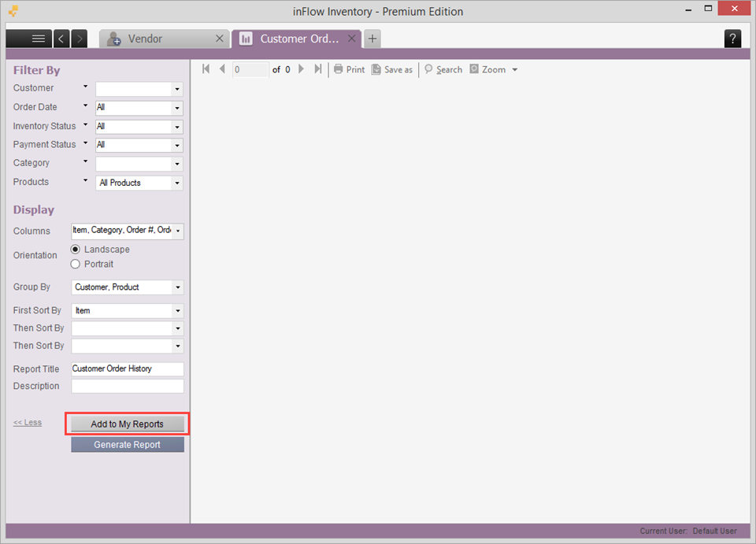Click Save as in report toolbar

point(392,69)
